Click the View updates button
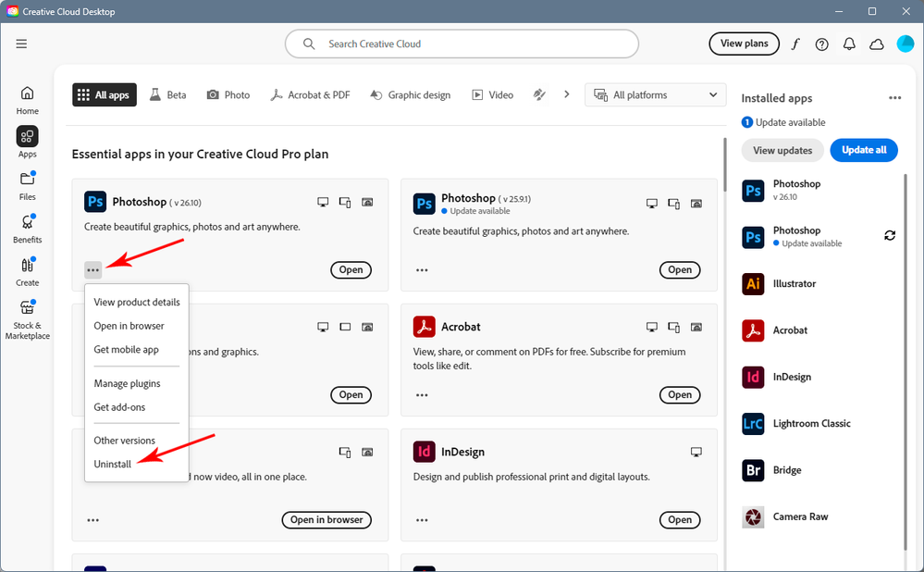Image resolution: width=924 pixels, height=572 pixels. click(782, 150)
